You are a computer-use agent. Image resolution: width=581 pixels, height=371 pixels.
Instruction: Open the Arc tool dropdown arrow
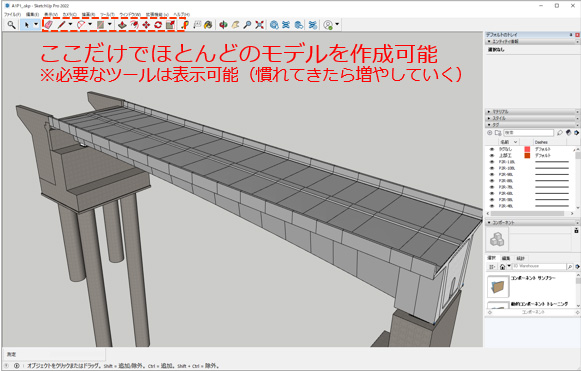(90, 24)
